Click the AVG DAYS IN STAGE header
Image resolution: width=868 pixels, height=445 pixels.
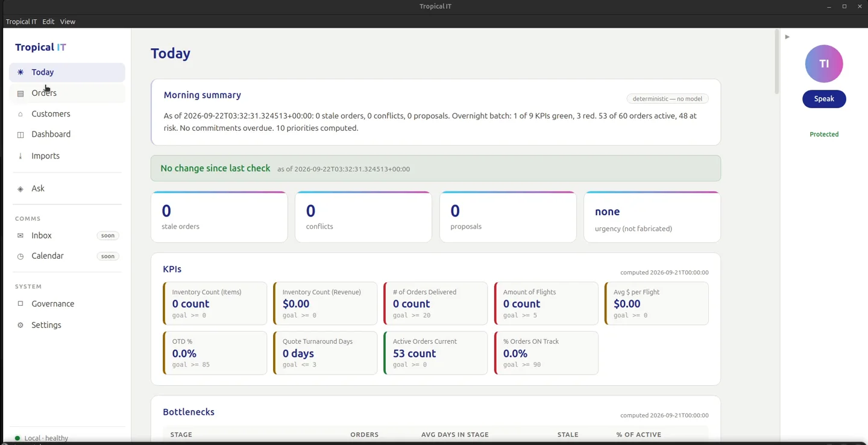[x=455, y=435]
